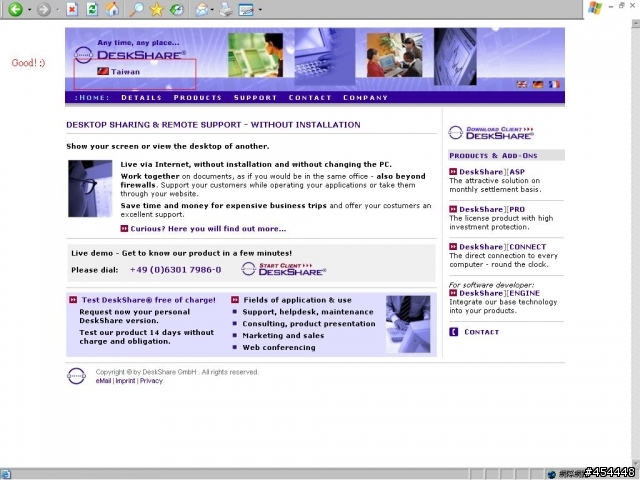Open the Contact navigation item
This screenshot has height=480, width=640.
(310, 98)
